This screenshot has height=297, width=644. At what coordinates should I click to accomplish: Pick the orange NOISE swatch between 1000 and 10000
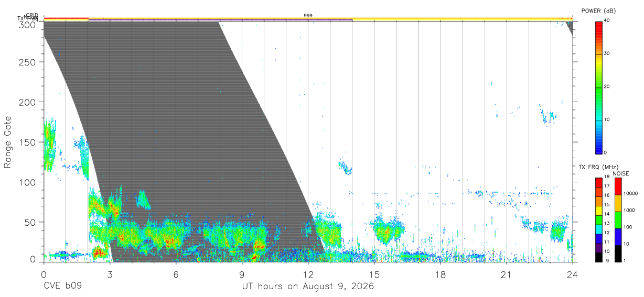click(x=618, y=203)
